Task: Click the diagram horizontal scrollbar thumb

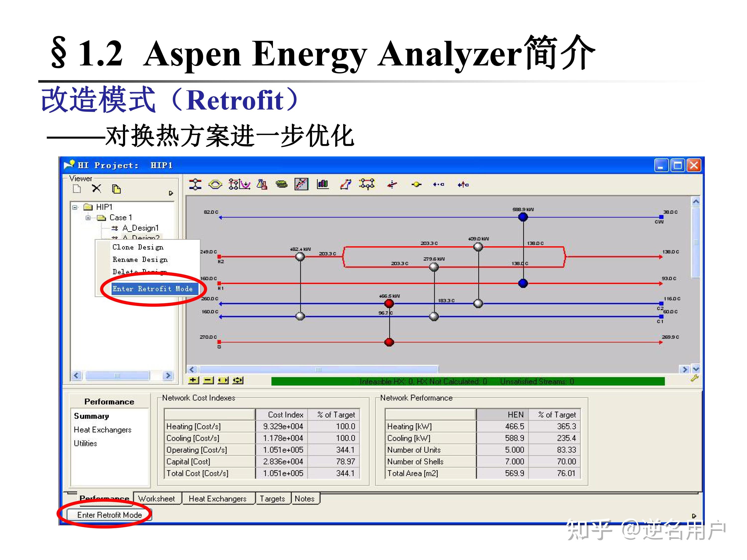Action: [x=318, y=370]
